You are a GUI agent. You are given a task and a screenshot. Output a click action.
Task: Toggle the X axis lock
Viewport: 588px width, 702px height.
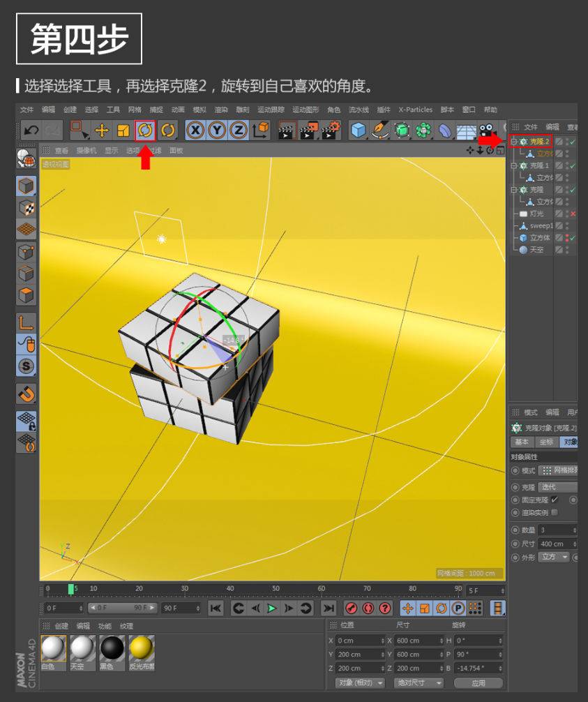[196, 130]
